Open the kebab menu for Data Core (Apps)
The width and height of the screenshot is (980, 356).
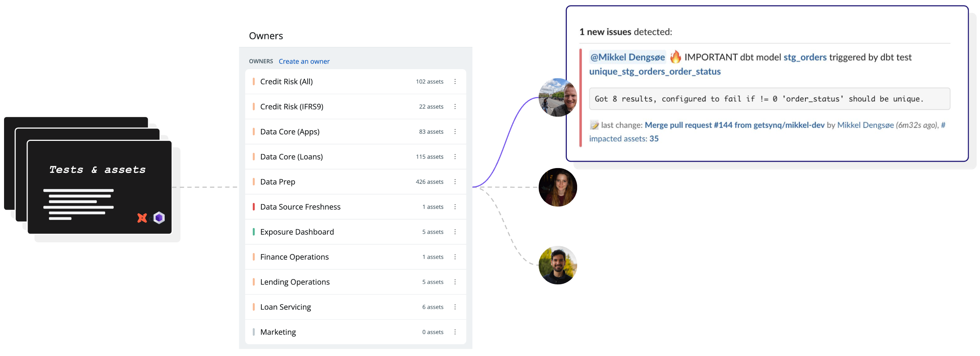(x=455, y=132)
